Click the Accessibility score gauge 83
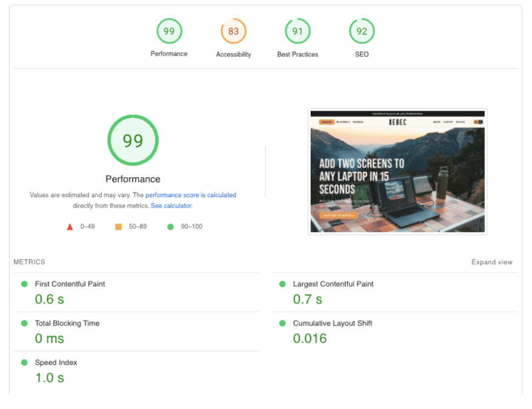This screenshot has height=409, width=532. (233, 31)
